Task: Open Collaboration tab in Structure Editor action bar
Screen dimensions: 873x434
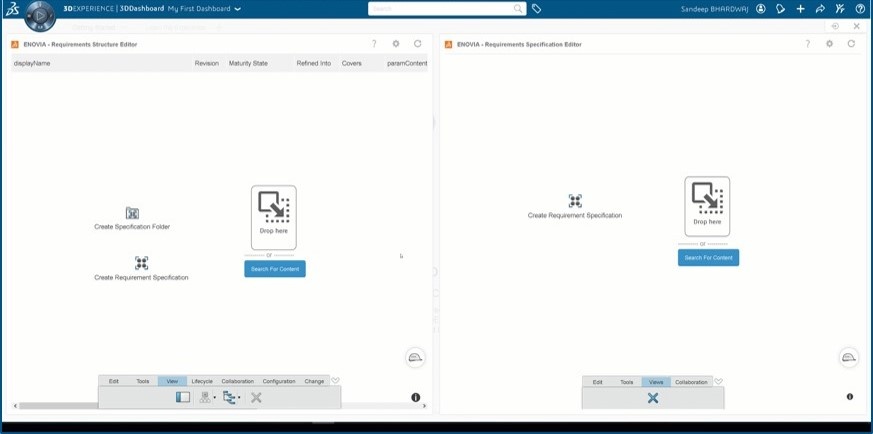Action: [238, 381]
